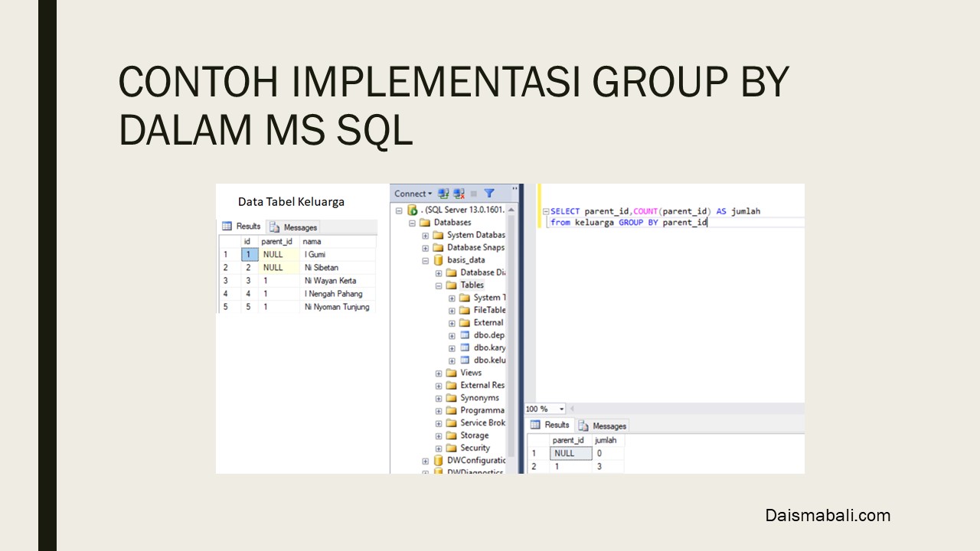
Task: Select the Storage folder in tree
Action: click(x=474, y=435)
